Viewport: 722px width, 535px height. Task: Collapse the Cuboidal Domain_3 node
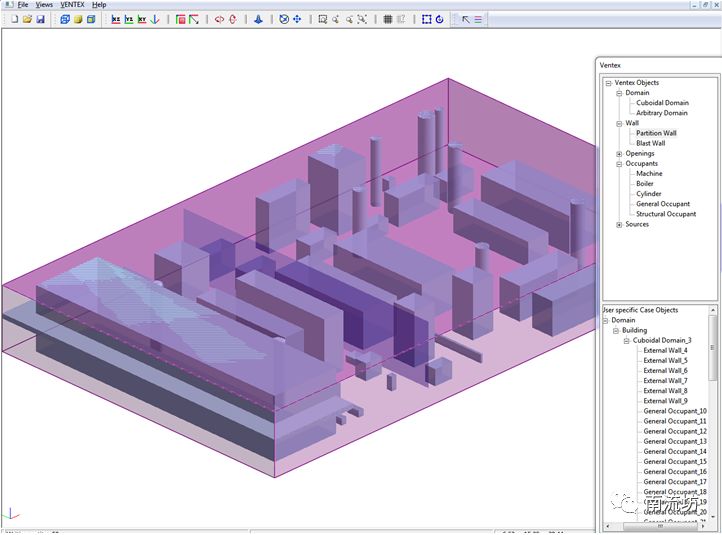coord(626,341)
